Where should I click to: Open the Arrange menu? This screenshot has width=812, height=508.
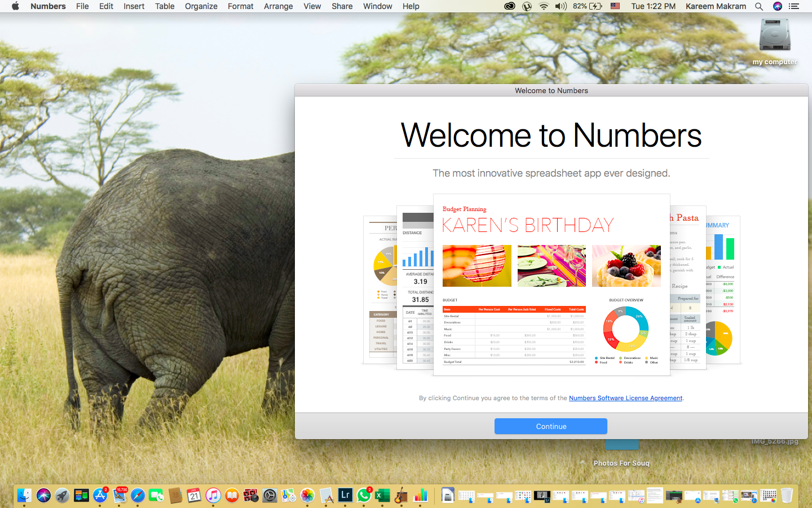pyautogui.click(x=278, y=6)
